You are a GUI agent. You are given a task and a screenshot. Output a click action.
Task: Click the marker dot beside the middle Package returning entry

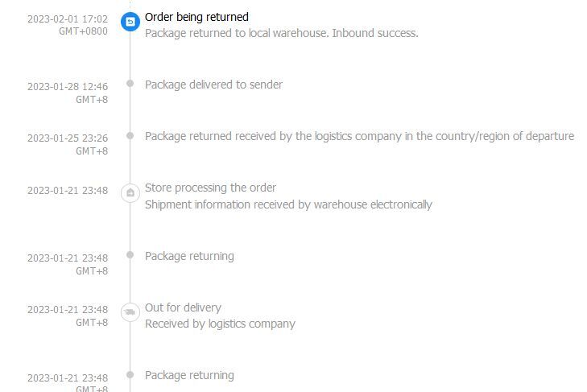click(x=130, y=255)
